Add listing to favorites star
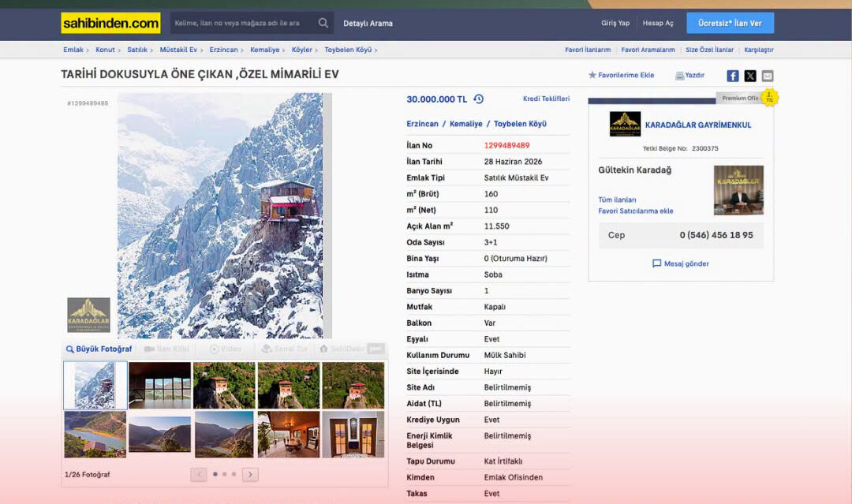 point(592,75)
